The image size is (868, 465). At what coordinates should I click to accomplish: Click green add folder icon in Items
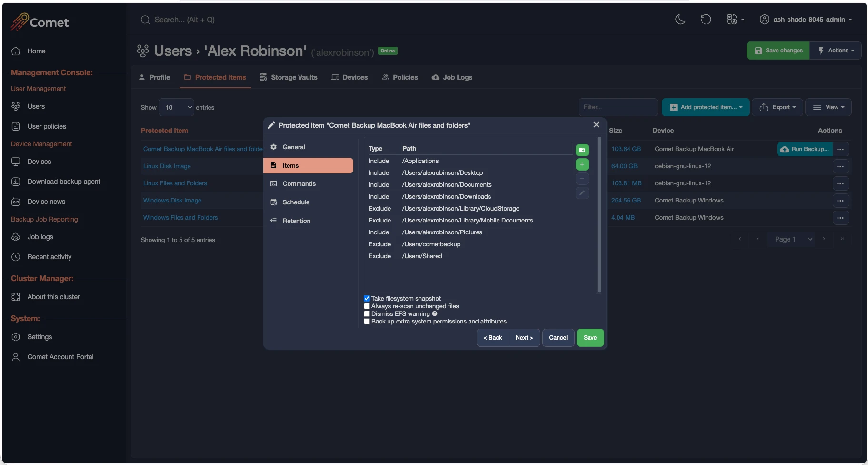tap(582, 150)
